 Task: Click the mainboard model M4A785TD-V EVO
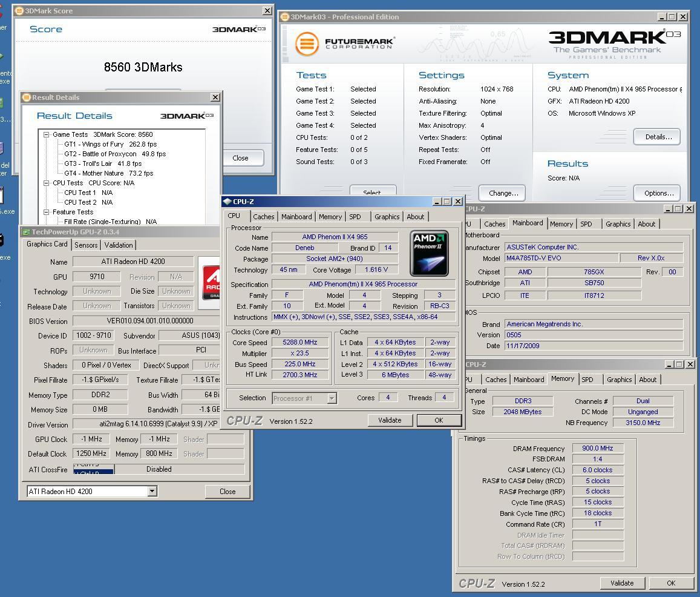(561, 259)
